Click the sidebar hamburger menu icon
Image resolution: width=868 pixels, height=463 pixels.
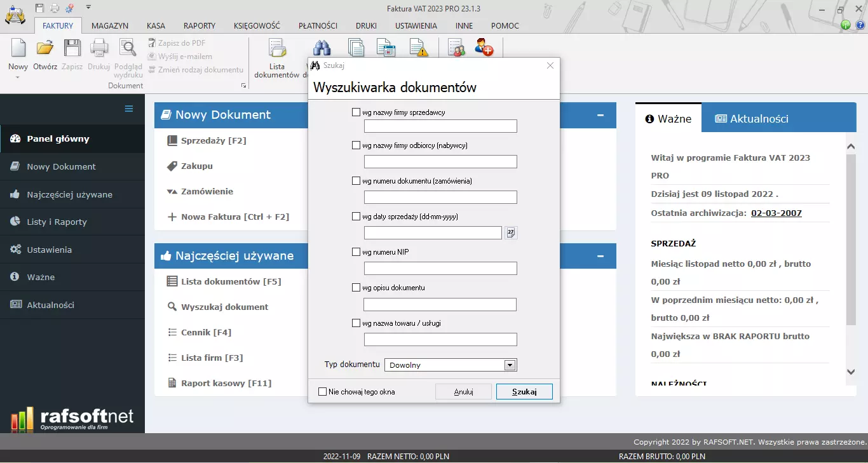128,109
